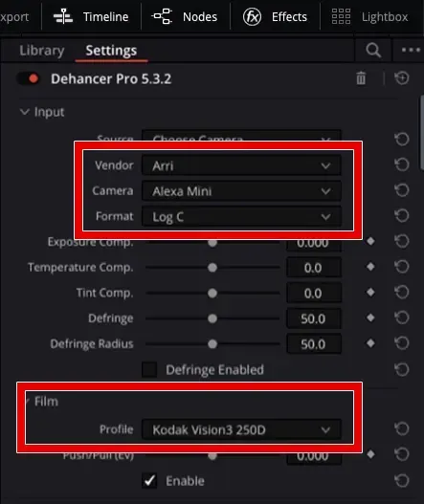Switch to the Library tab
This screenshot has height=504, width=424.
click(x=42, y=51)
